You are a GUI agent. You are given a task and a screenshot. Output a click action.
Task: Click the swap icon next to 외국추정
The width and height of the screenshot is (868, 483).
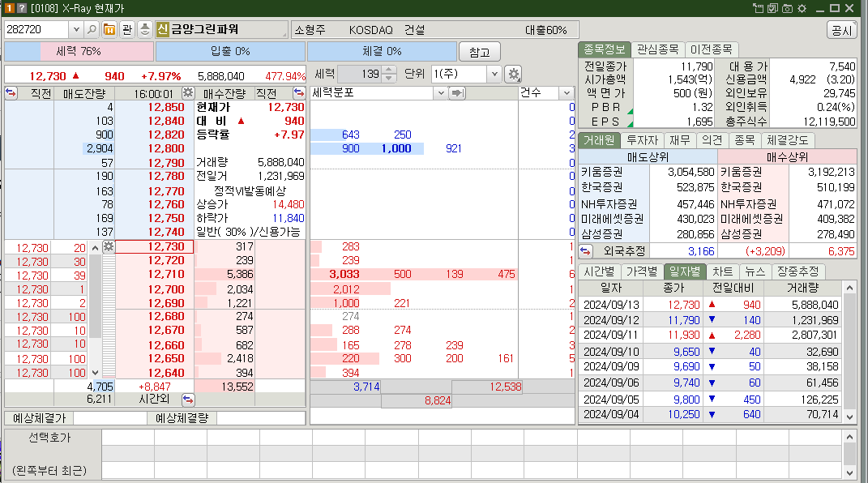[586, 251]
